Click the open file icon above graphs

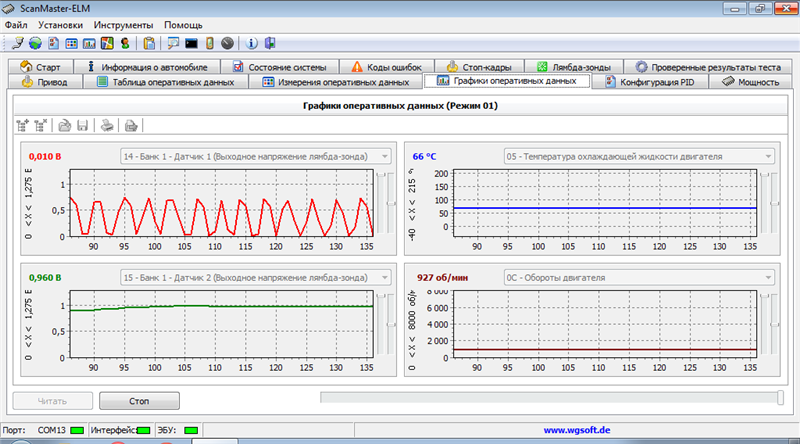click(65, 125)
